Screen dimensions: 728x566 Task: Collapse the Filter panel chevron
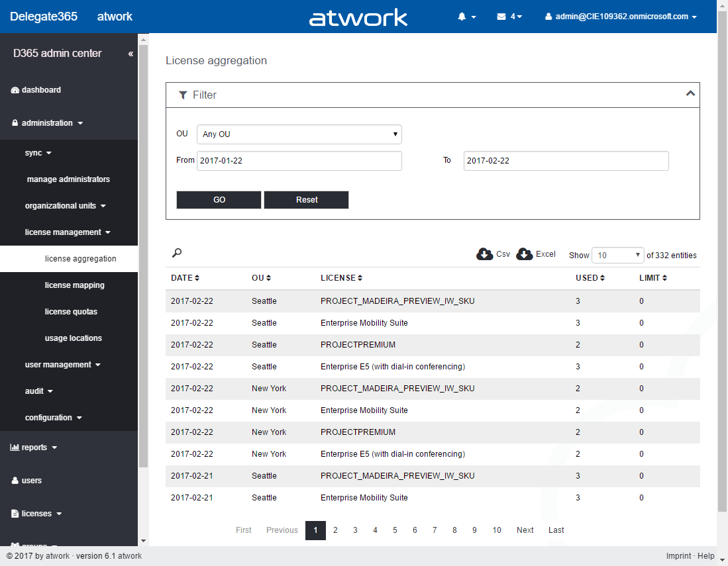click(x=690, y=94)
